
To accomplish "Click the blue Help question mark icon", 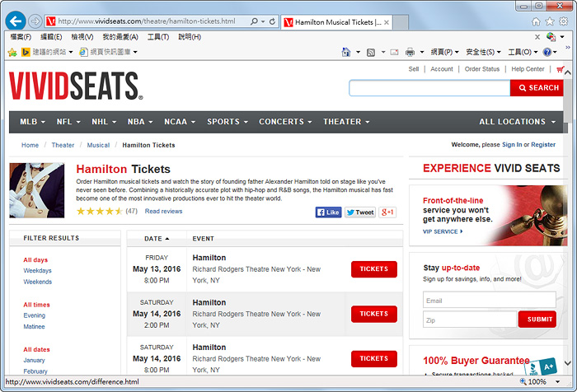I will pos(547,52).
